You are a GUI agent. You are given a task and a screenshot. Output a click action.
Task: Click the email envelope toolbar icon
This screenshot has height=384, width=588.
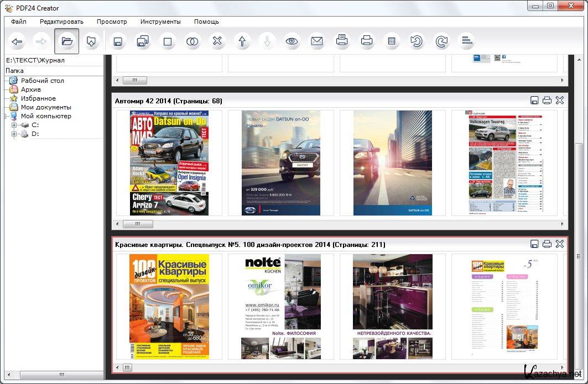pyautogui.click(x=316, y=41)
